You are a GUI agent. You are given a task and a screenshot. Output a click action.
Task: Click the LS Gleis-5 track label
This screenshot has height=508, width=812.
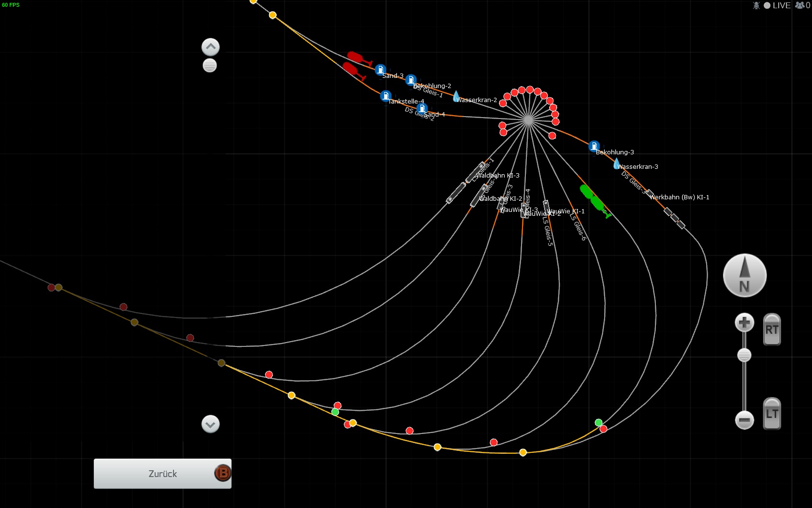[x=548, y=231]
